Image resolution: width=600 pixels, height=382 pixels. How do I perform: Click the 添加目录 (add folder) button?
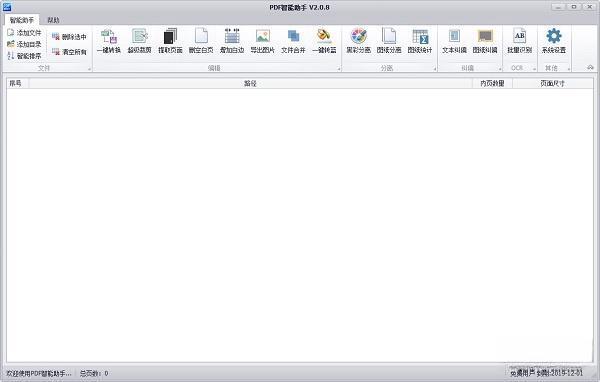point(24,44)
